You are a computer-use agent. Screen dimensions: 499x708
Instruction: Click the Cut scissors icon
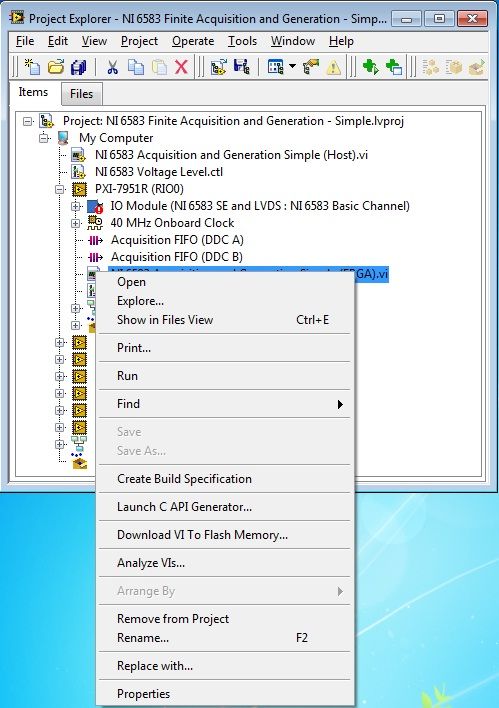click(x=112, y=67)
